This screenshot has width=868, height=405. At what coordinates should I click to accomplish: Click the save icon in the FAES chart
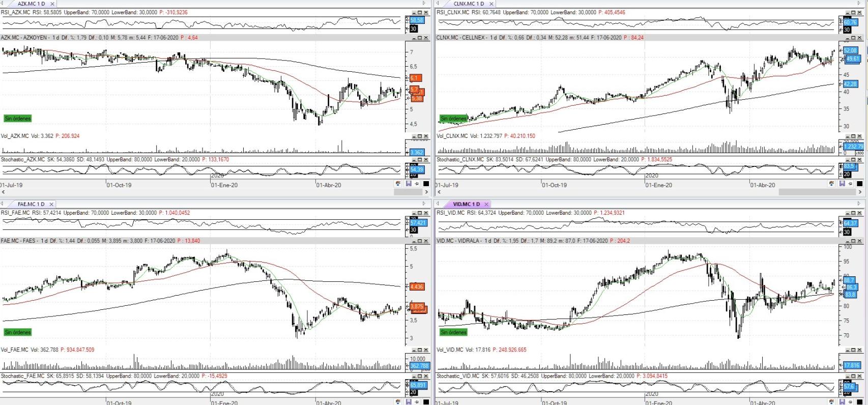point(408,401)
